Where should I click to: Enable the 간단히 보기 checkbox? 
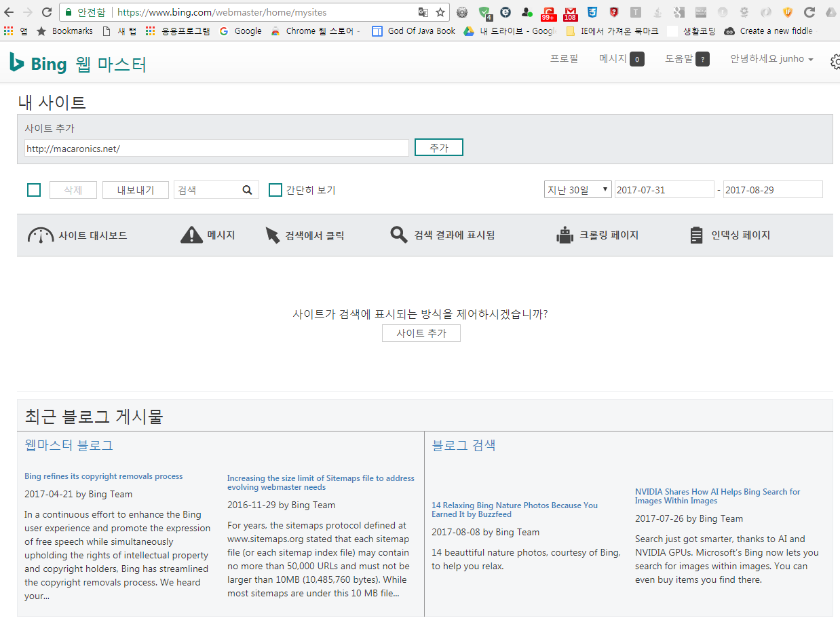(x=275, y=190)
